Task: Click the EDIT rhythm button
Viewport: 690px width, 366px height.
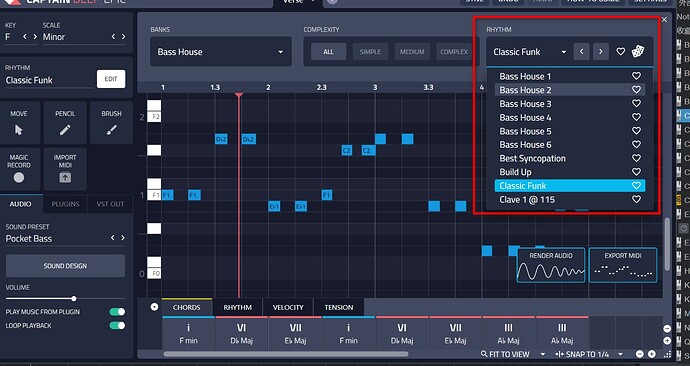Action: point(111,79)
